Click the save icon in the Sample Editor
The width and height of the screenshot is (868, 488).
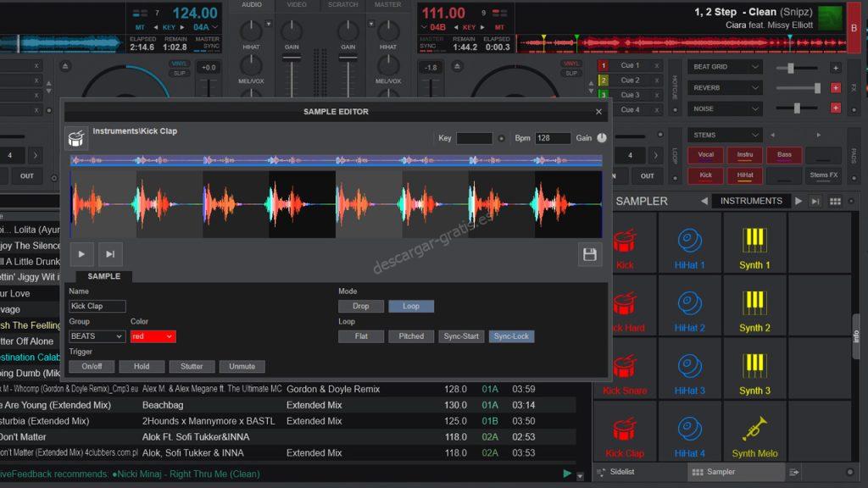coord(590,254)
